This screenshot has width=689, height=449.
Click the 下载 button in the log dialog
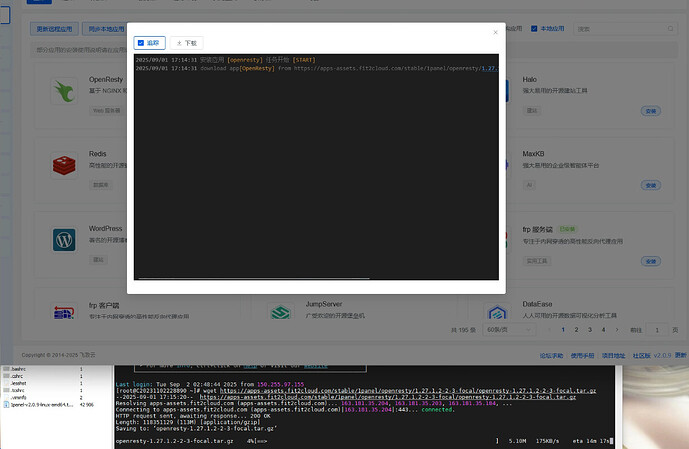pyautogui.click(x=187, y=43)
